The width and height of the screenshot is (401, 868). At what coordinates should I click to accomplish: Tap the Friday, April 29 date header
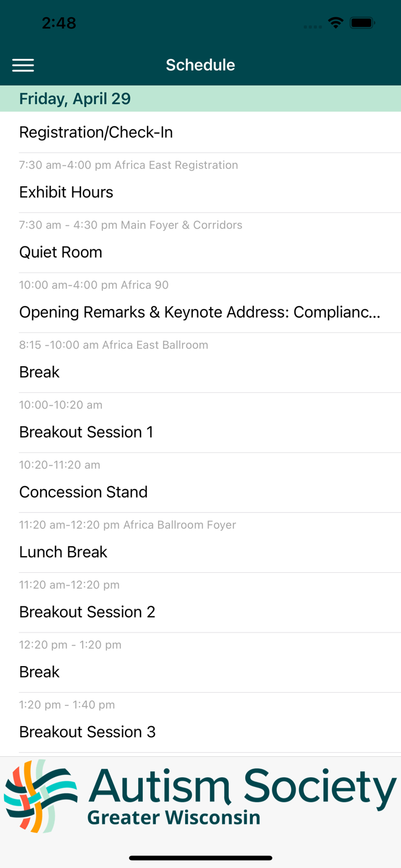75,99
